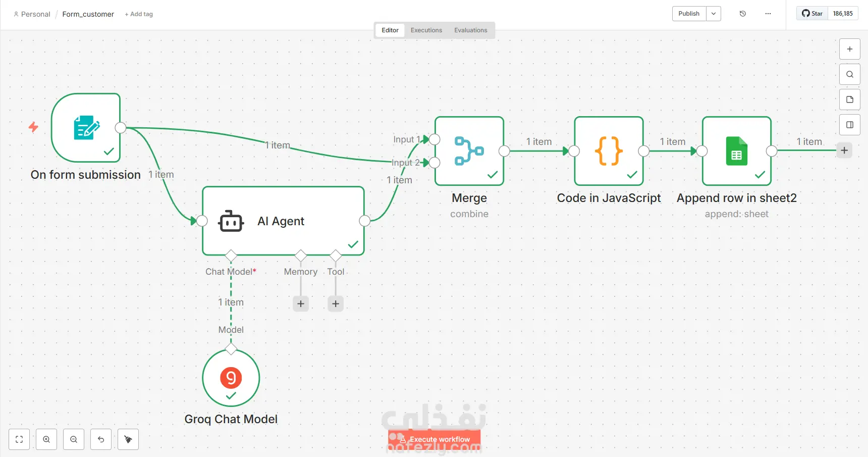The image size is (868, 457).
Task: Open the star count 186,185 link
Action: pos(843,14)
